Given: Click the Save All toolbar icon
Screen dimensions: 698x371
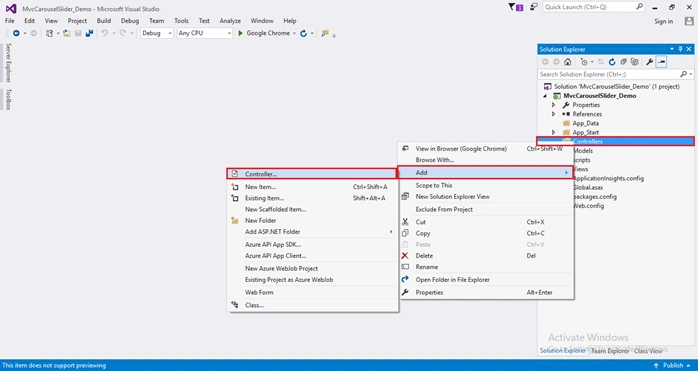Looking at the screenshot, I should (89, 33).
